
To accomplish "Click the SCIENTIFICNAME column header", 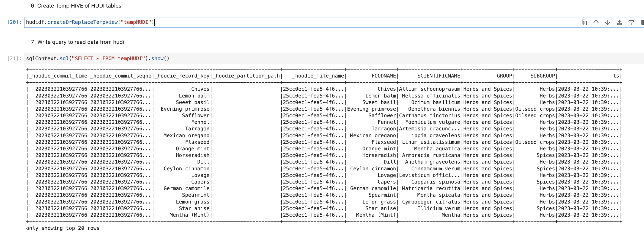I will pyautogui.click(x=438, y=76).
